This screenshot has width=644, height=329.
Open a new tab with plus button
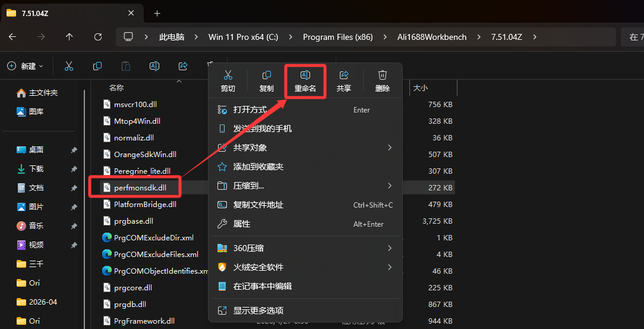[x=157, y=13]
